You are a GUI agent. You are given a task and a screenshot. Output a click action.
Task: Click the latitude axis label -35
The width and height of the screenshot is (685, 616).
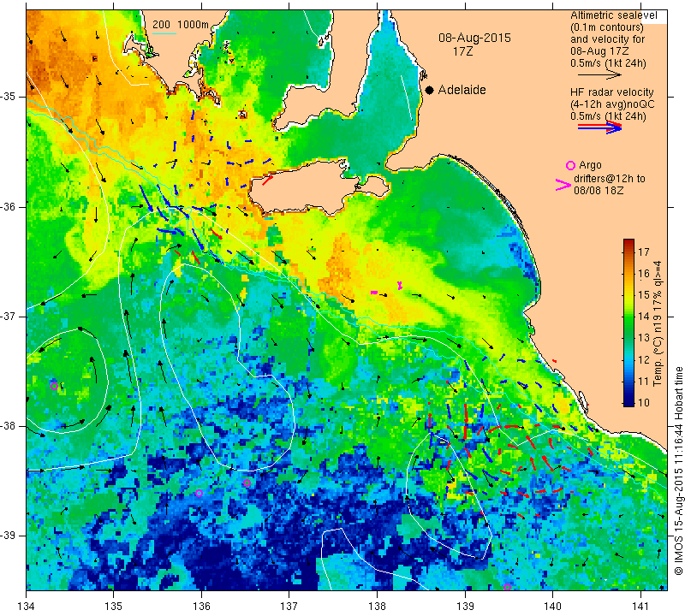[x=9, y=96]
